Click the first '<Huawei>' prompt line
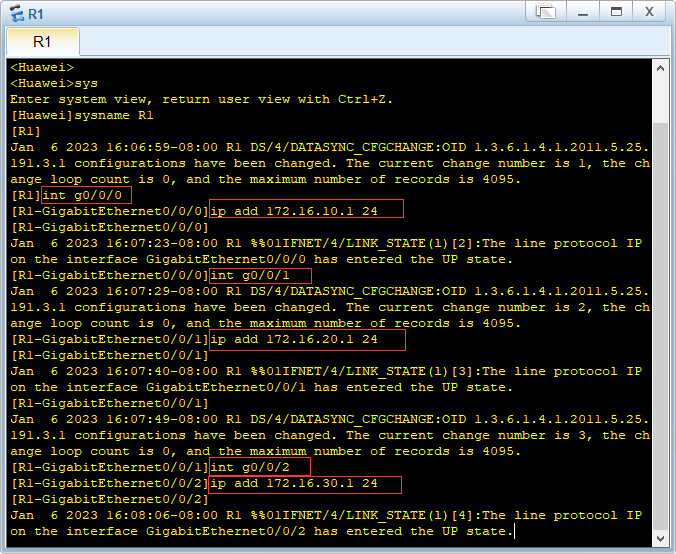This screenshot has width=676, height=554. (42, 67)
